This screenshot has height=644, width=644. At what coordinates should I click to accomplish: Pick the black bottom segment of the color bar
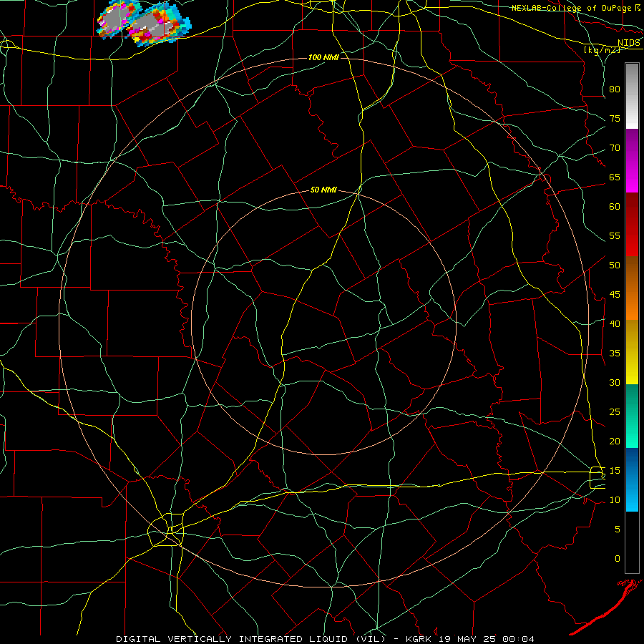point(632,542)
